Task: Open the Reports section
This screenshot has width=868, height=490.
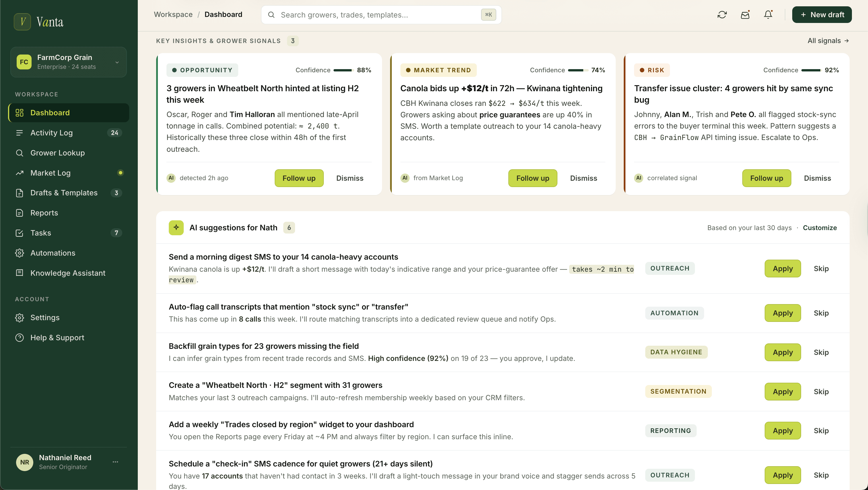Action: coord(44,213)
